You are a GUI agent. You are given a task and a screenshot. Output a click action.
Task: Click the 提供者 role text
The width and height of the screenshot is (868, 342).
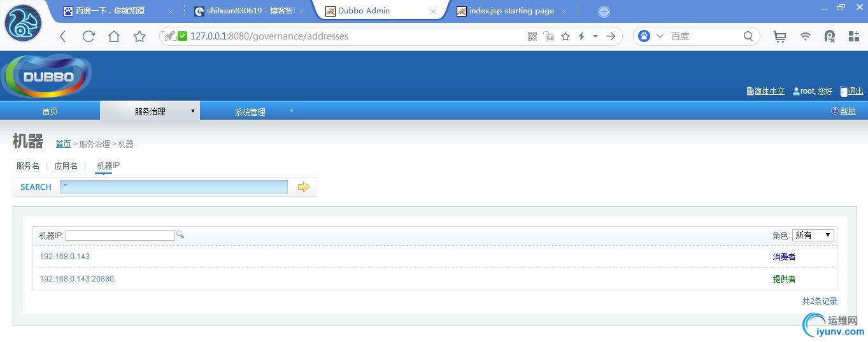(x=784, y=279)
